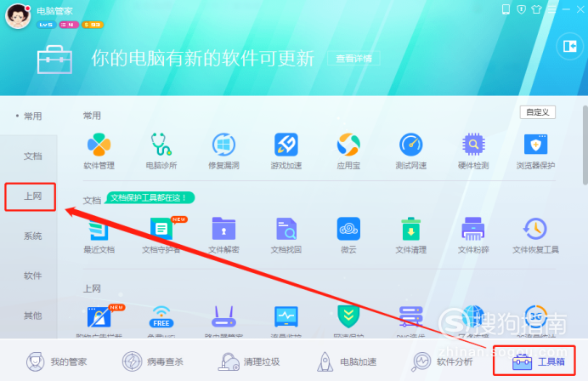This screenshot has height=381, width=588.
Task: Open the traffic monitor screen icon
Action: pos(286,318)
